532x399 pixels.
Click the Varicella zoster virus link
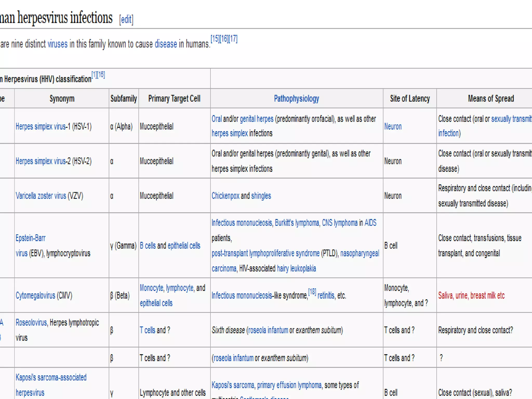click(x=41, y=196)
